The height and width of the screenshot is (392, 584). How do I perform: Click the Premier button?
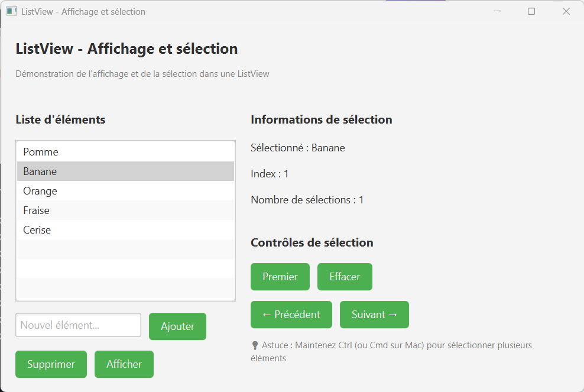280,276
